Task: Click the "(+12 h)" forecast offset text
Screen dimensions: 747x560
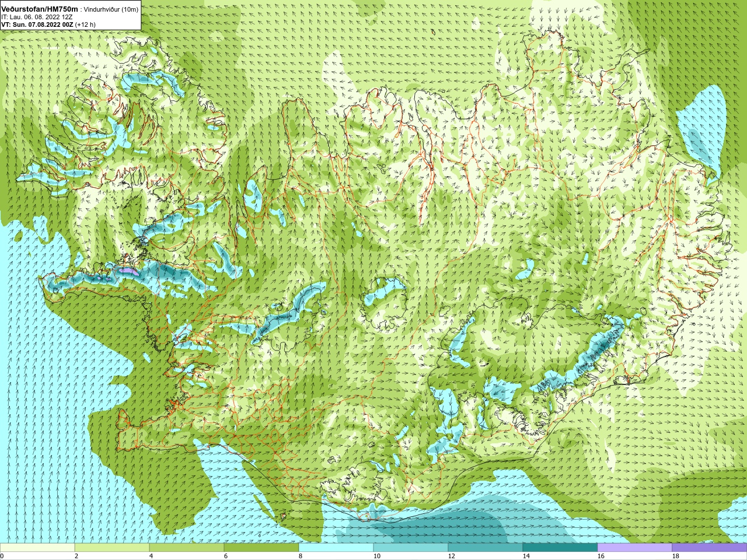Action: (85, 24)
